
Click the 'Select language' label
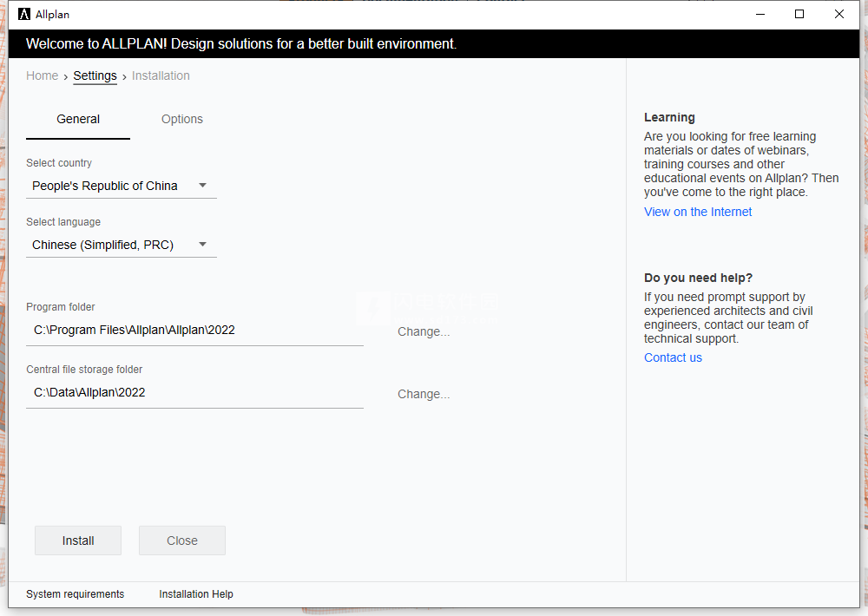coord(63,222)
